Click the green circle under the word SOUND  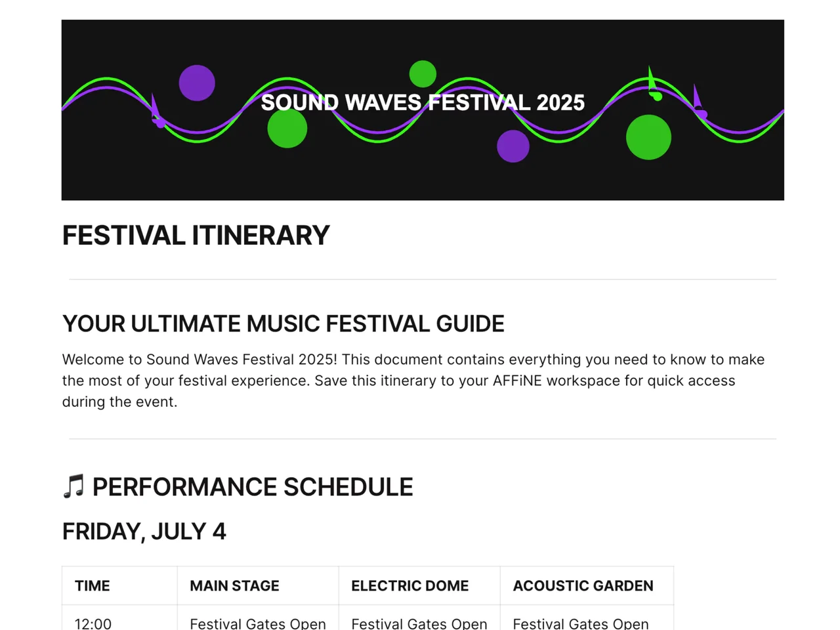coord(287,128)
